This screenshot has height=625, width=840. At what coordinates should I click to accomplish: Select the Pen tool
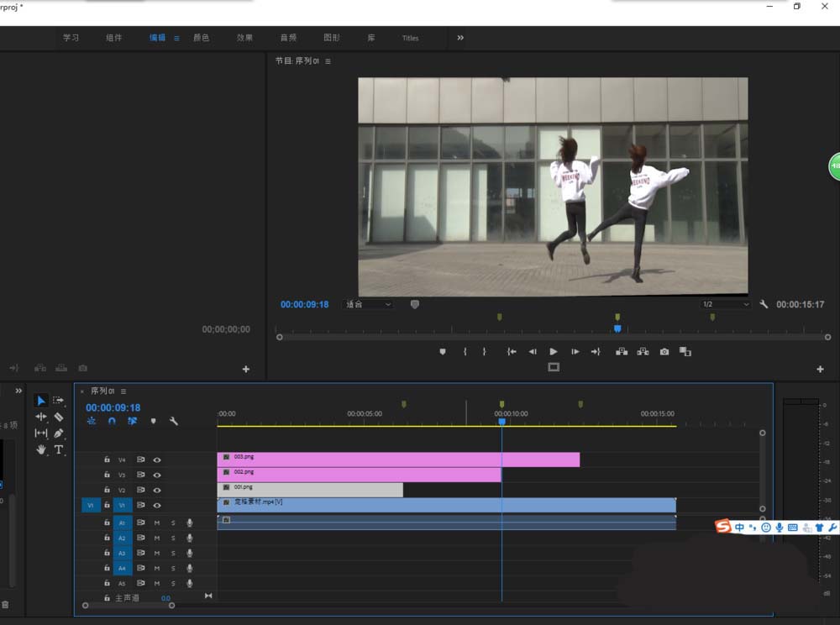tap(59, 433)
